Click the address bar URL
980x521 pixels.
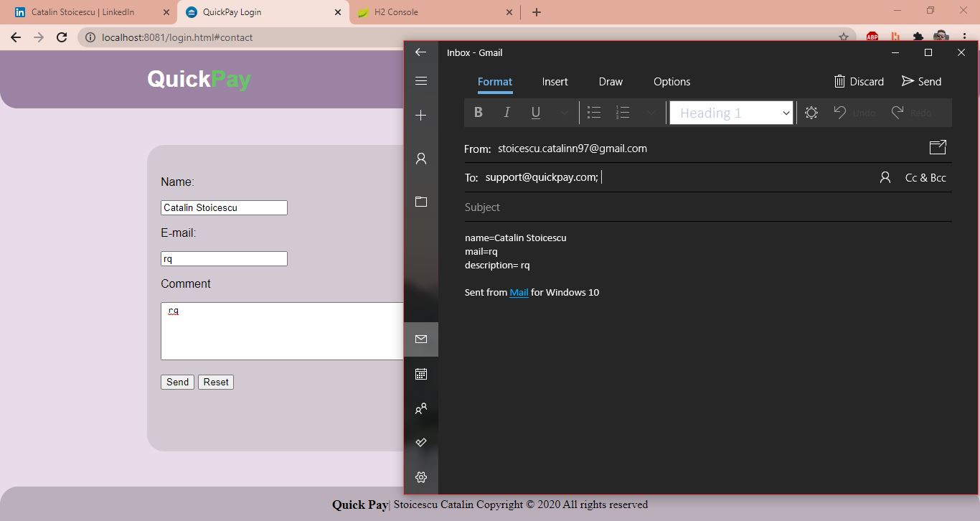177,37
